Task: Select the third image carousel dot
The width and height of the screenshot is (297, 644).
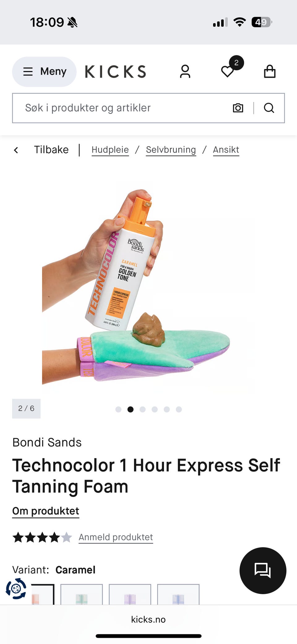Action: (x=143, y=409)
